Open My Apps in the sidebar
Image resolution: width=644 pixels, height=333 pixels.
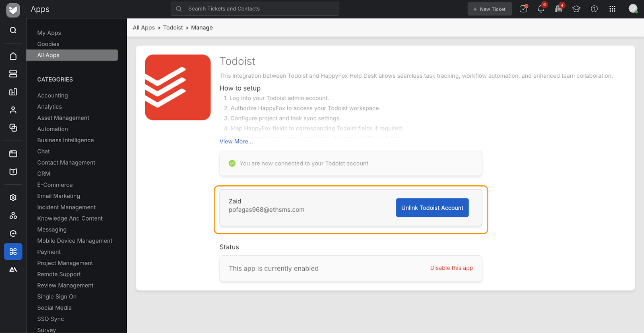(x=49, y=33)
